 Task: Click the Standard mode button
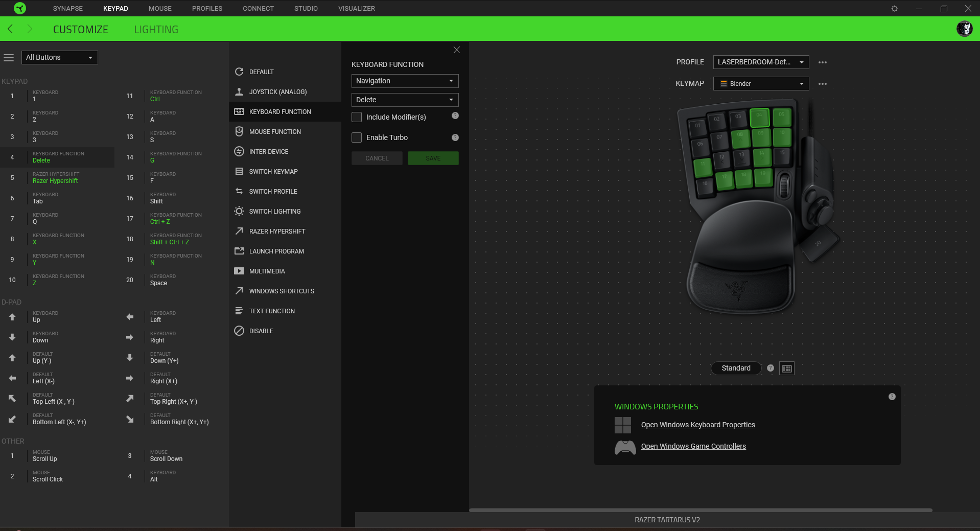736,368
